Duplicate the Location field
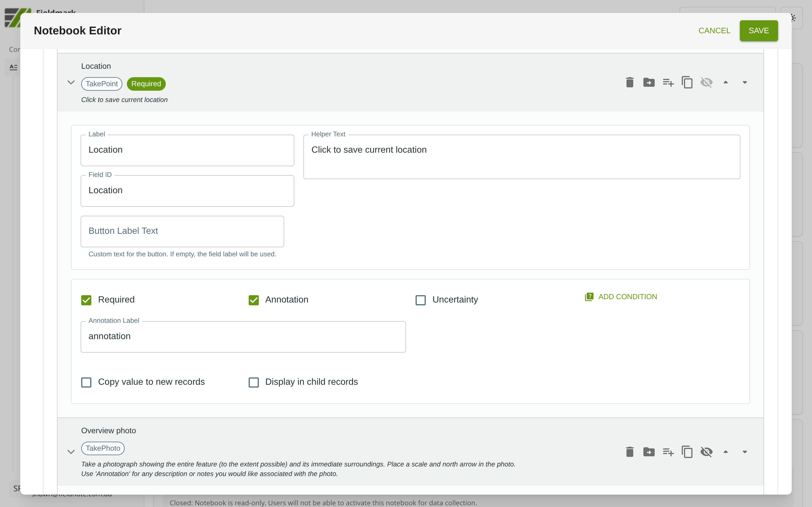The width and height of the screenshot is (812, 507). (x=687, y=83)
